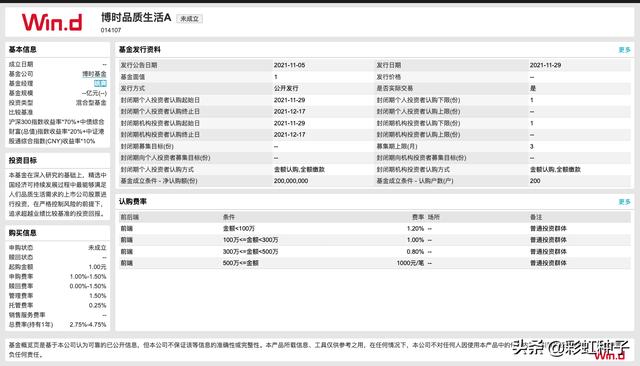Screen dimensions: 640x366
Task: Select 公开发行 in the 发行方式 row
Action: 286,88
